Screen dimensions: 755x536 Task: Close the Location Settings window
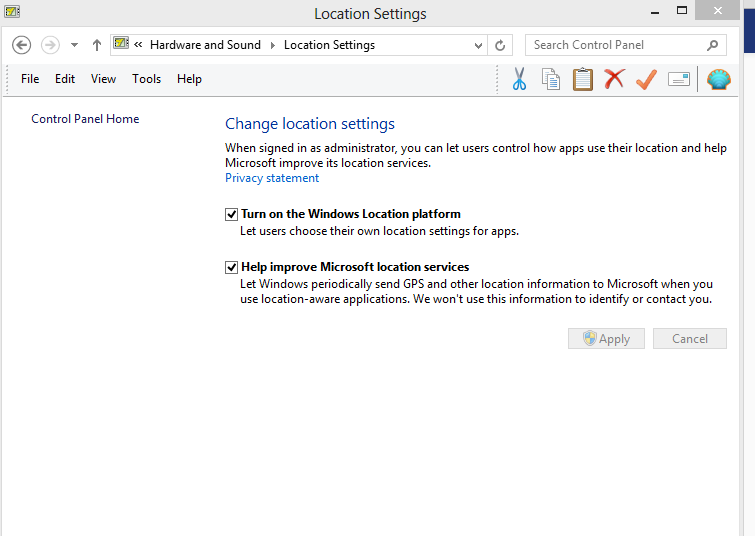717,10
